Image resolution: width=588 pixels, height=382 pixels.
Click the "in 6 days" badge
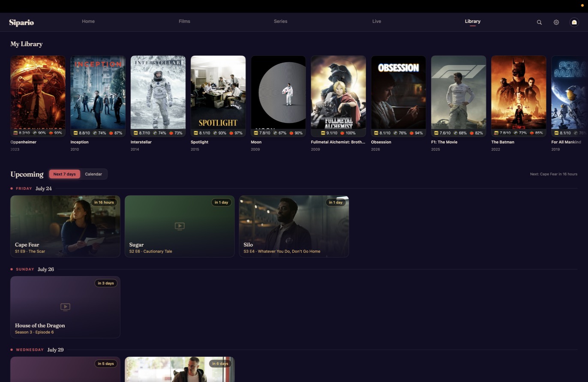pos(220,364)
